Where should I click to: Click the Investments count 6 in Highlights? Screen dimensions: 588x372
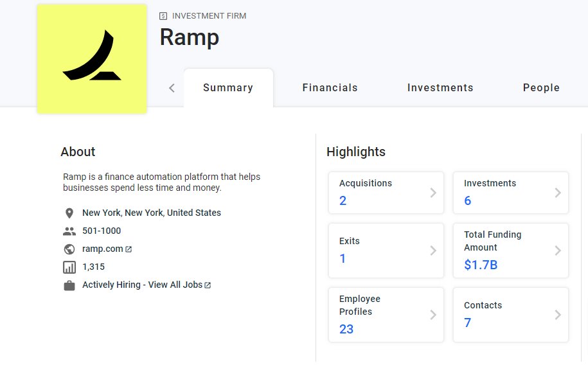tap(467, 200)
